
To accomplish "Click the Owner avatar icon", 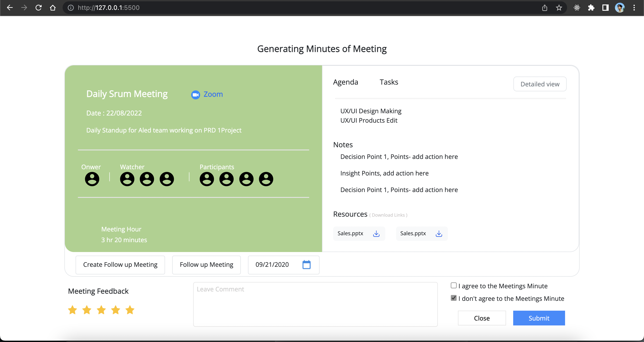I will 92,179.
